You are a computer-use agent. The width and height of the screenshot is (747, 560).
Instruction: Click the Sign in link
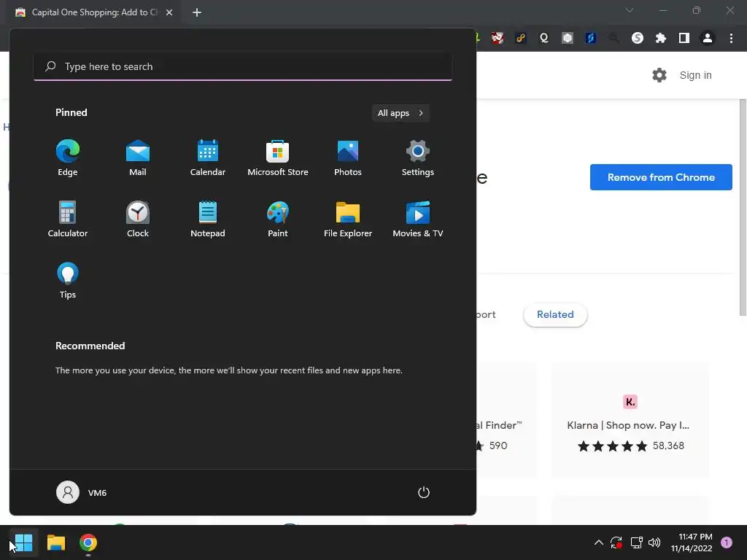click(x=695, y=75)
